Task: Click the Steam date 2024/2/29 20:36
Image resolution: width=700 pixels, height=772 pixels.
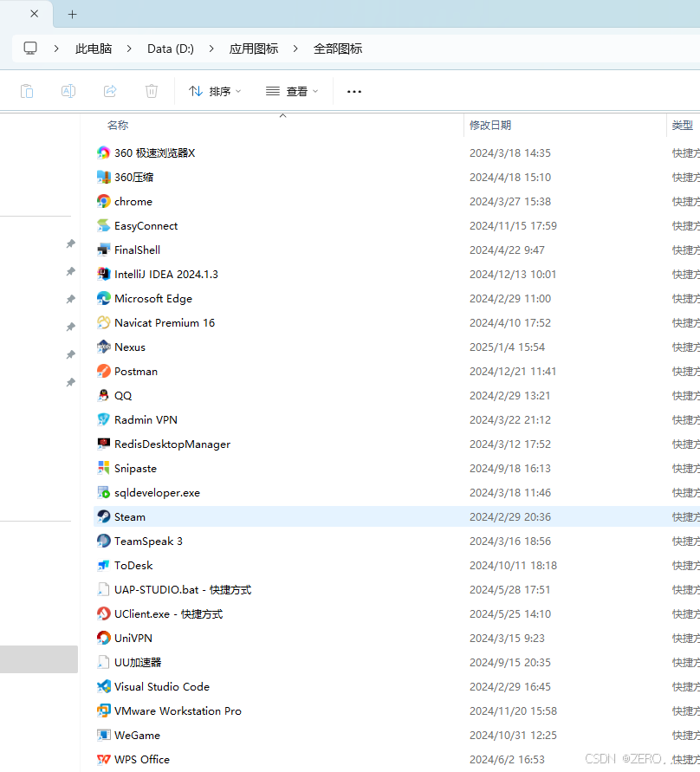Action: 510,517
